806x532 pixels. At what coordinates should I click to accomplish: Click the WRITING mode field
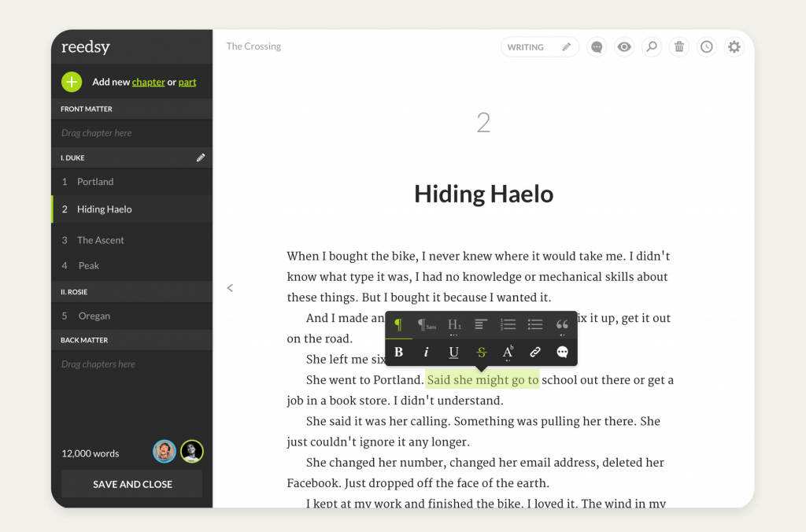pos(539,47)
